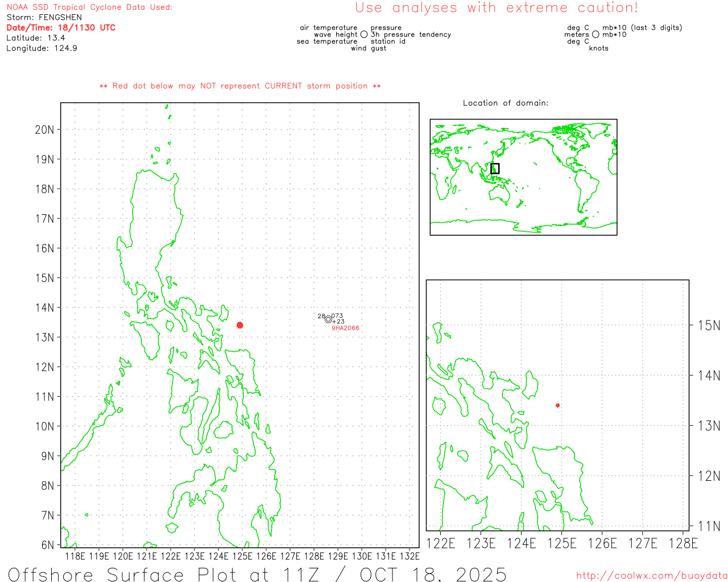Click the 'wind gust' legend label
The width and height of the screenshot is (728, 582).
point(369,48)
